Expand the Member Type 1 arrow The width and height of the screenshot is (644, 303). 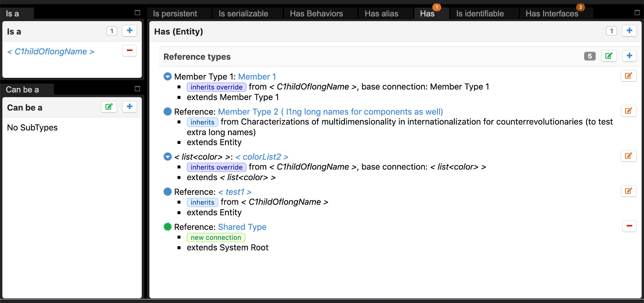167,77
